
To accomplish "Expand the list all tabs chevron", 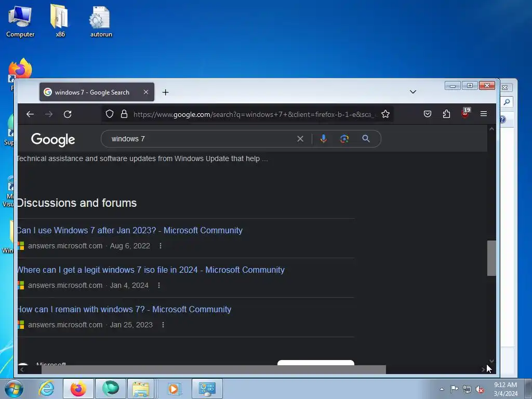I will pyautogui.click(x=413, y=92).
